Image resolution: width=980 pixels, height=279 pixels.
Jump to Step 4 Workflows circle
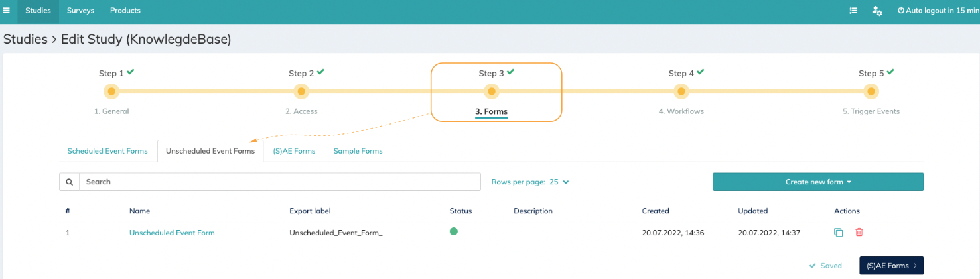(x=681, y=91)
